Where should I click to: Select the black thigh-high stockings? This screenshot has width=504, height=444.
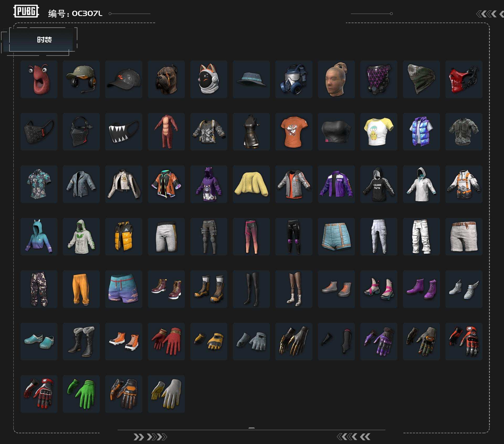(251, 289)
